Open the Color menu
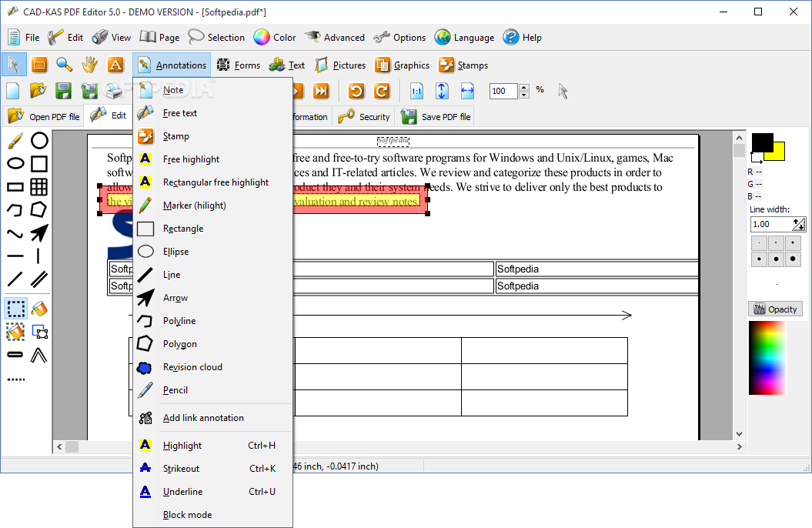 (x=275, y=37)
